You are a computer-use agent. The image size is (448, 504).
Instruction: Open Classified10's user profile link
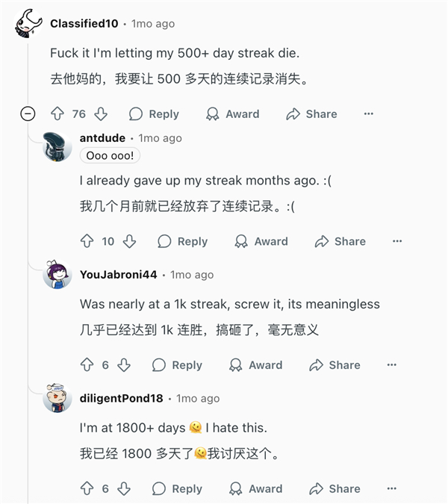[x=84, y=24]
